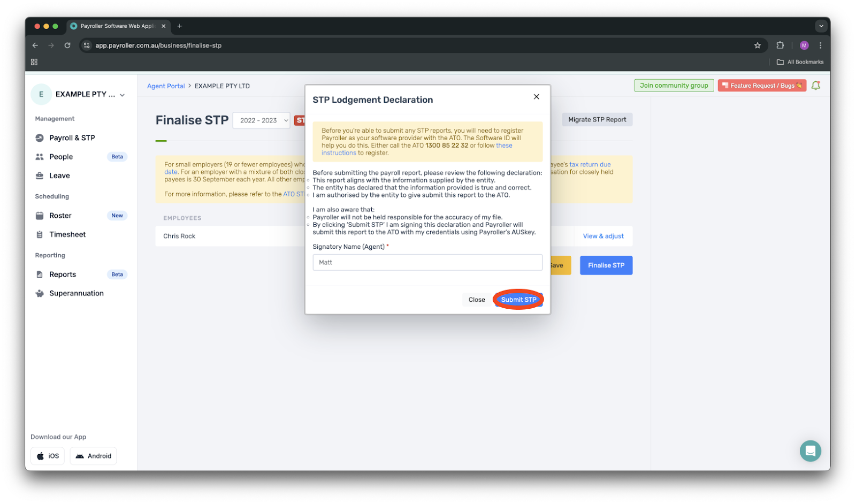Click the Reports document icon
The height and width of the screenshot is (504, 856).
coord(40,274)
